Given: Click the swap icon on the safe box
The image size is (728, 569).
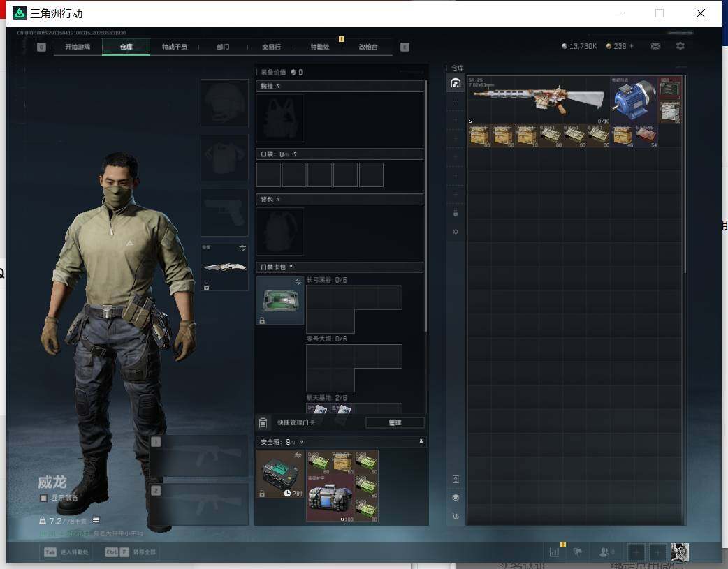Looking at the screenshot, I should tap(298, 455).
